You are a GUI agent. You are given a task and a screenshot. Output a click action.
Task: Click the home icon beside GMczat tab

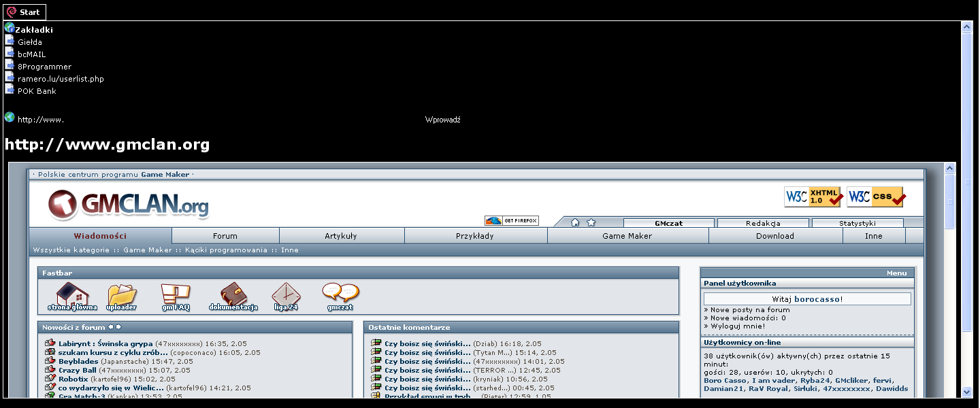[575, 222]
